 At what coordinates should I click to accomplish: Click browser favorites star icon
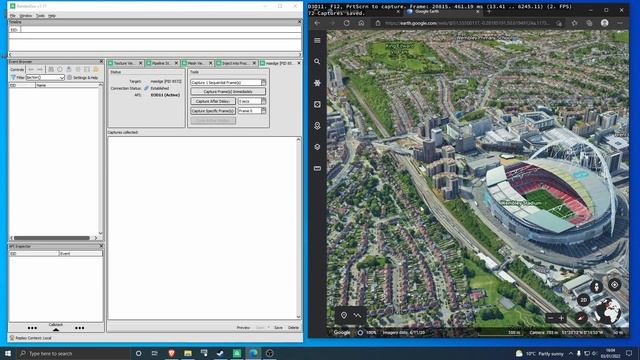574,23
